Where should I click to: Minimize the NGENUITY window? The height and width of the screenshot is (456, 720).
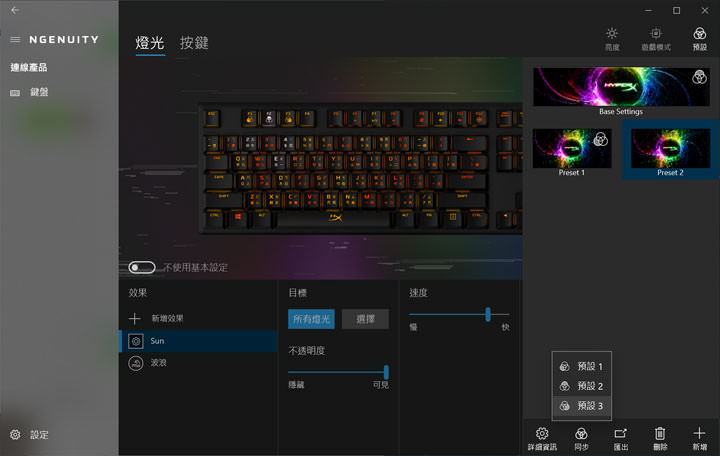pos(648,10)
